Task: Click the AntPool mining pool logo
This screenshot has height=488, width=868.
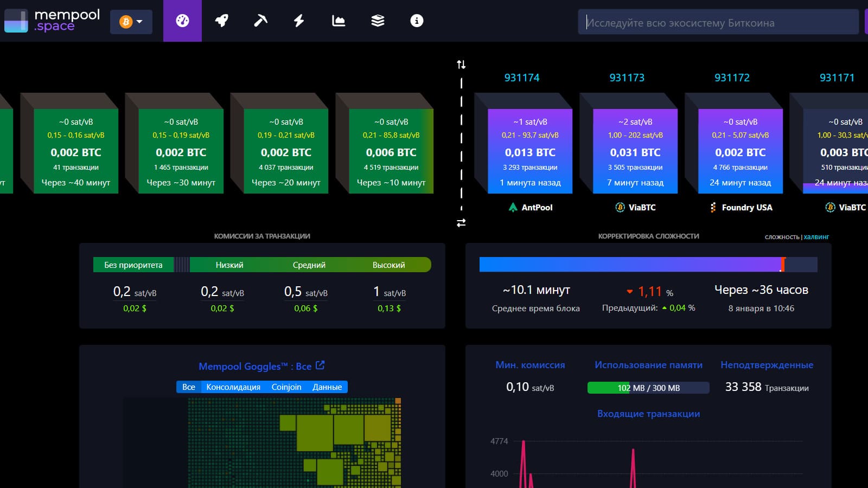Action: click(514, 207)
